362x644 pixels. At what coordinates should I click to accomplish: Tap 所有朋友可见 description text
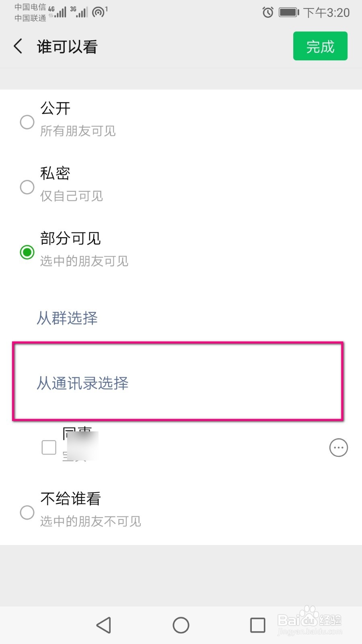(78, 131)
